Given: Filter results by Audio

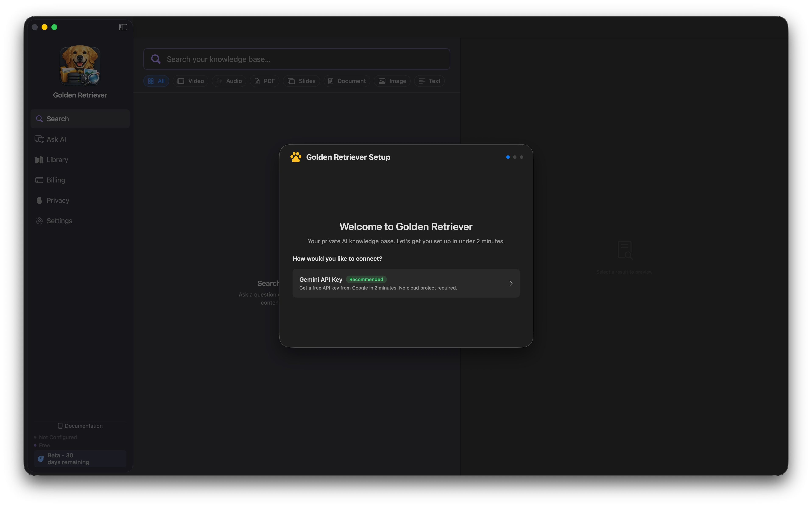Looking at the screenshot, I should [x=229, y=81].
